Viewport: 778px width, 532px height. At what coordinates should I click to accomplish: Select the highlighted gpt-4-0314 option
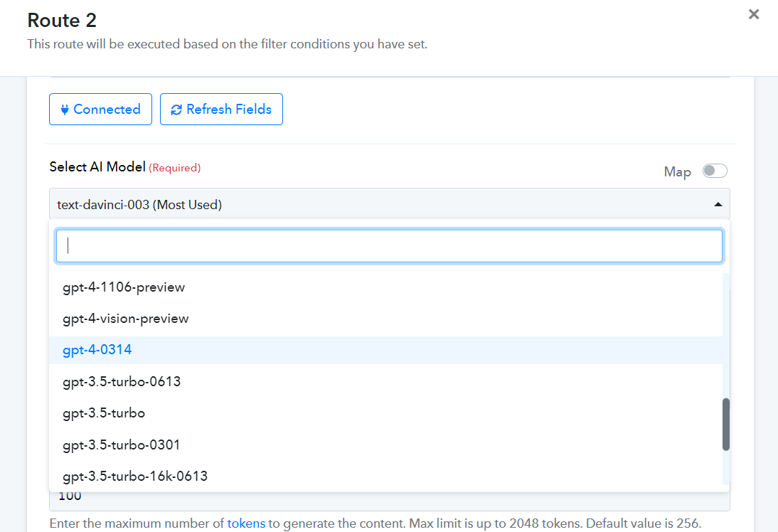tap(385, 350)
